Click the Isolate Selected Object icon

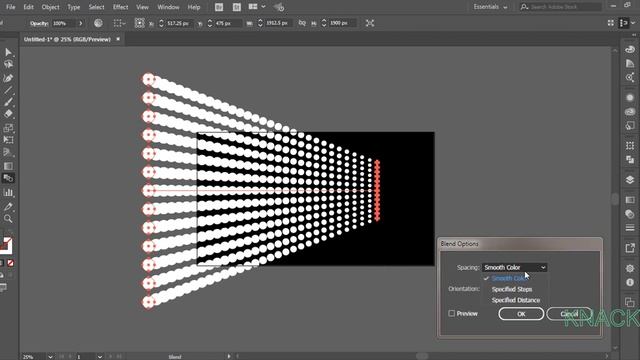tap(370, 23)
